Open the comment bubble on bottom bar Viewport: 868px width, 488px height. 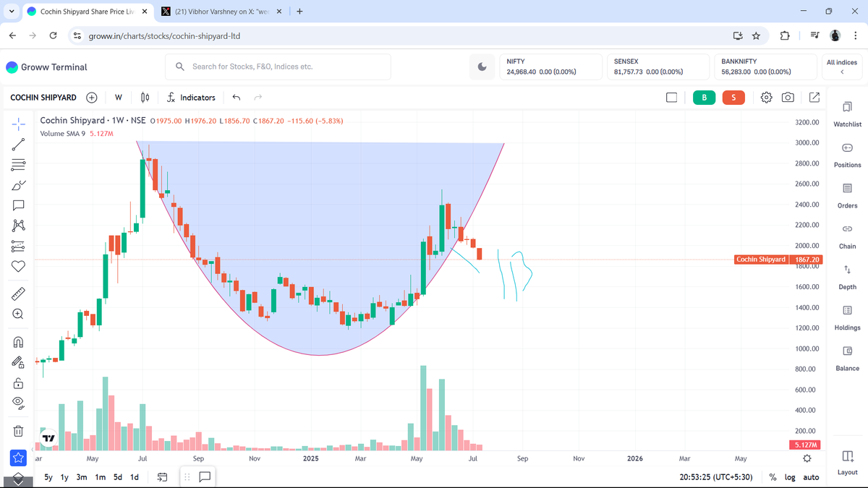tap(205, 477)
